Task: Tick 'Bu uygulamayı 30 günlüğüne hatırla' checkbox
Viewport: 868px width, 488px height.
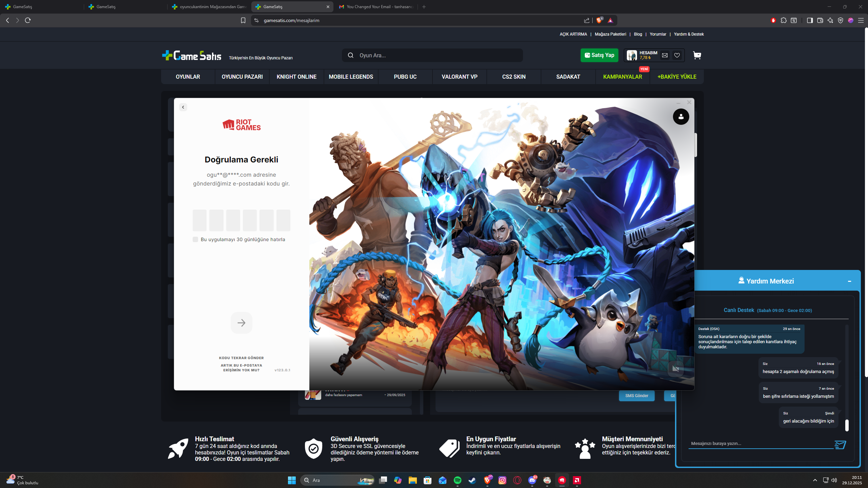Action: [x=195, y=239]
